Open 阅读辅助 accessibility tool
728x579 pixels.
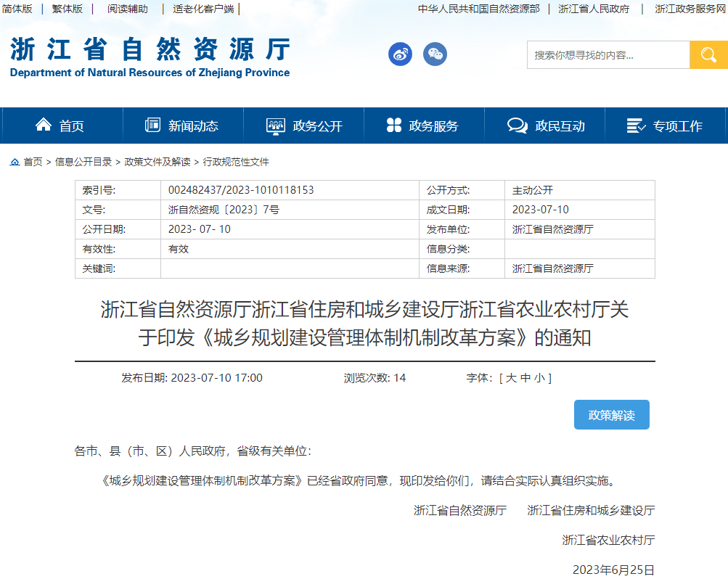(127, 9)
